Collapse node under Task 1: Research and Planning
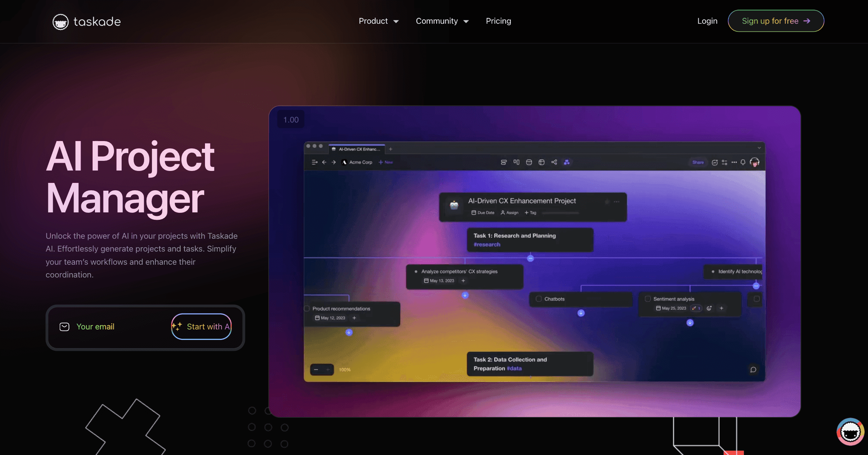The height and width of the screenshot is (455, 868). pos(530,258)
